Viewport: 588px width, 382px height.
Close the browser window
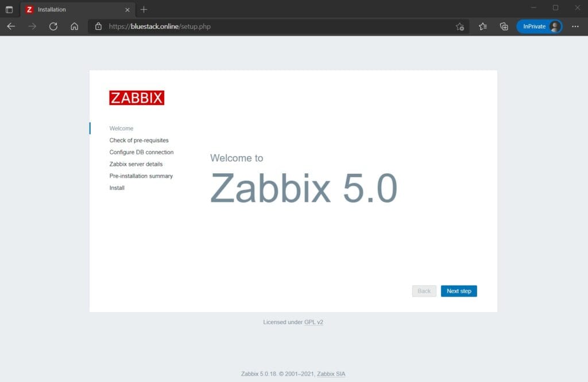tap(578, 8)
